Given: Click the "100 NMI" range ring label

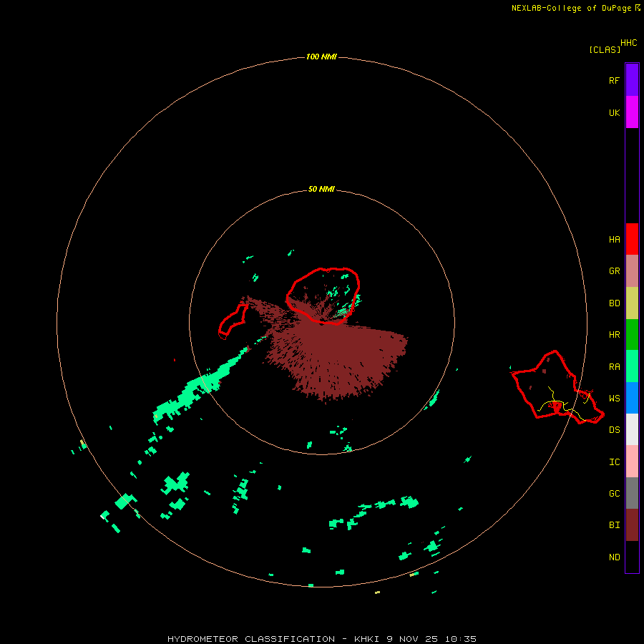Looking at the screenshot, I should (321, 57).
